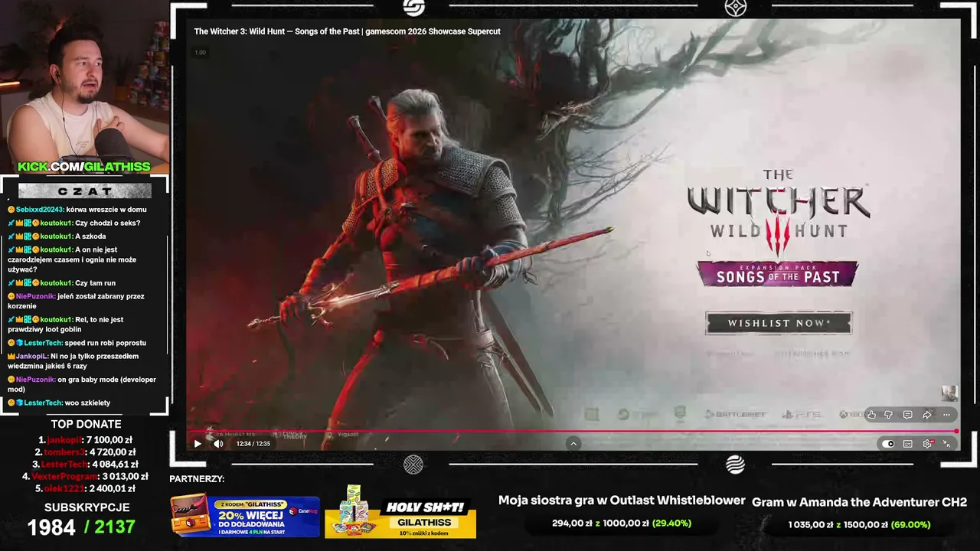Click top donor tombers3 4 720,00 zł
Viewport: 980px width, 551px height.
(x=87, y=452)
